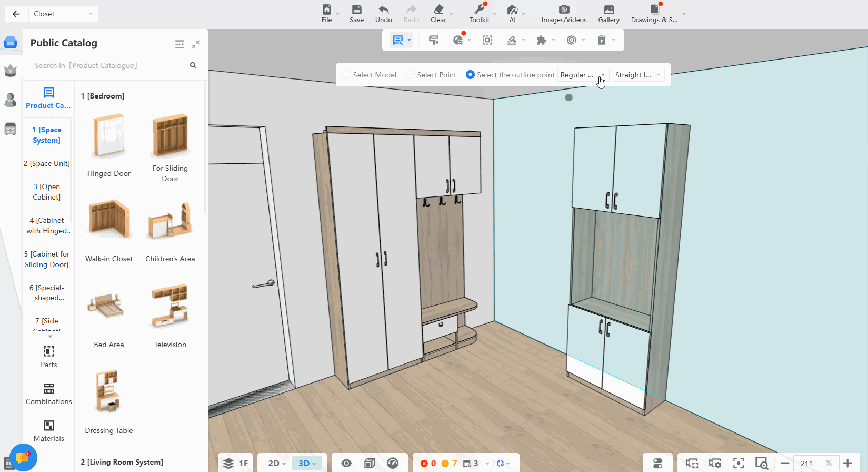Viewport: 868px width, 472px height.
Task: Collapse the Public Catalog panel
Action: click(x=196, y=44)
